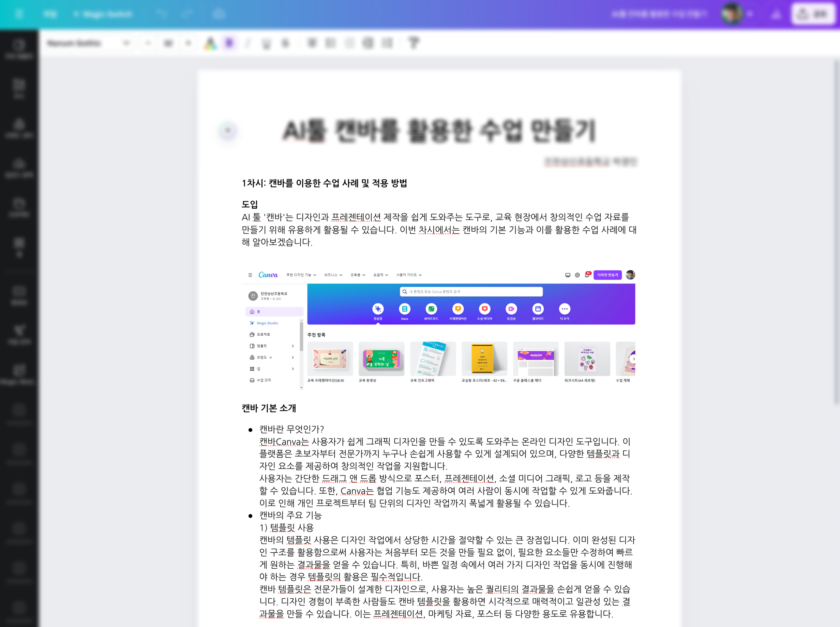Click the text alignment icon
This screenshot has height=627, width=840.
(x=312, y=43)
